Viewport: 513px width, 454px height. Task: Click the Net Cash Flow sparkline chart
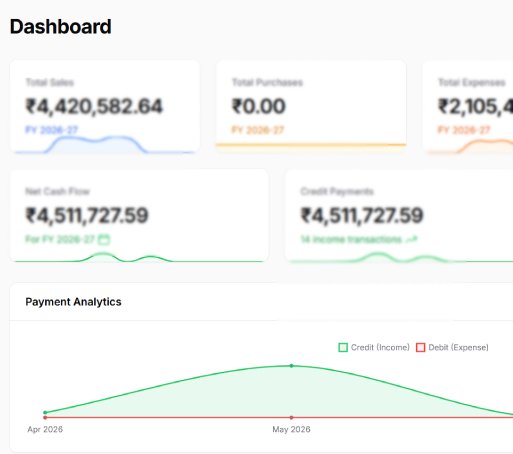pos(139,257)
